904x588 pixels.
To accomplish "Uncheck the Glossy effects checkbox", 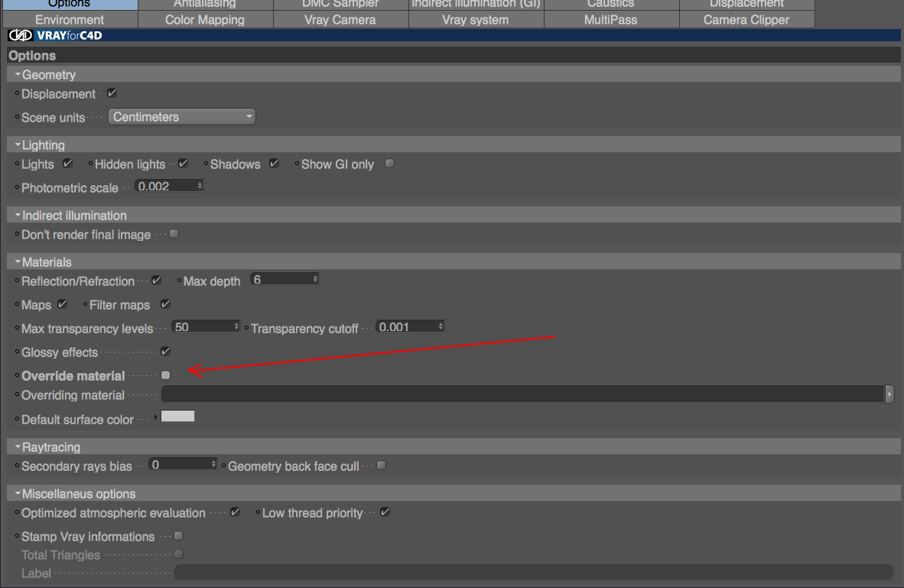I will pyautogui.click(x=165, y=352).
